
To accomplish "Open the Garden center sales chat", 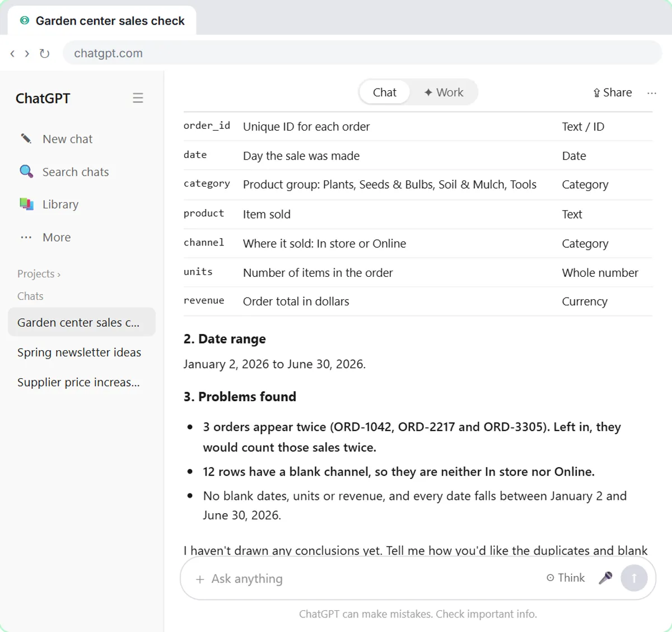I will (x=82, y=322).
